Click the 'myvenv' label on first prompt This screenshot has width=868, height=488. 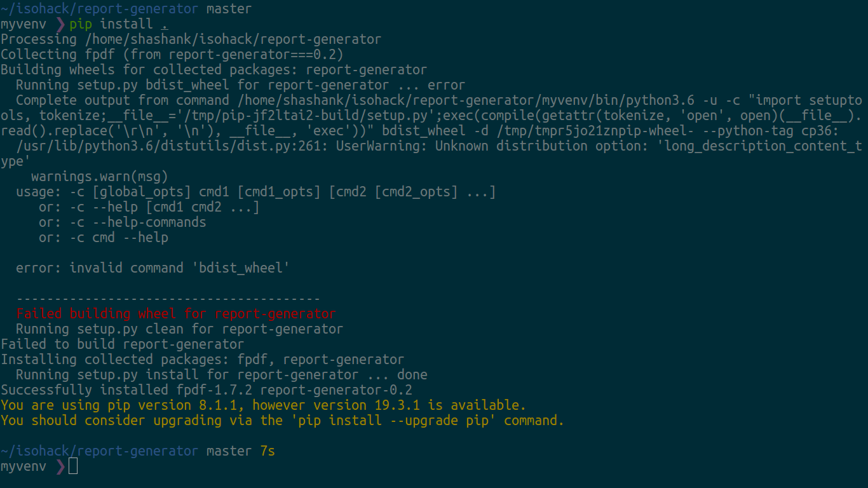point(24,24)
